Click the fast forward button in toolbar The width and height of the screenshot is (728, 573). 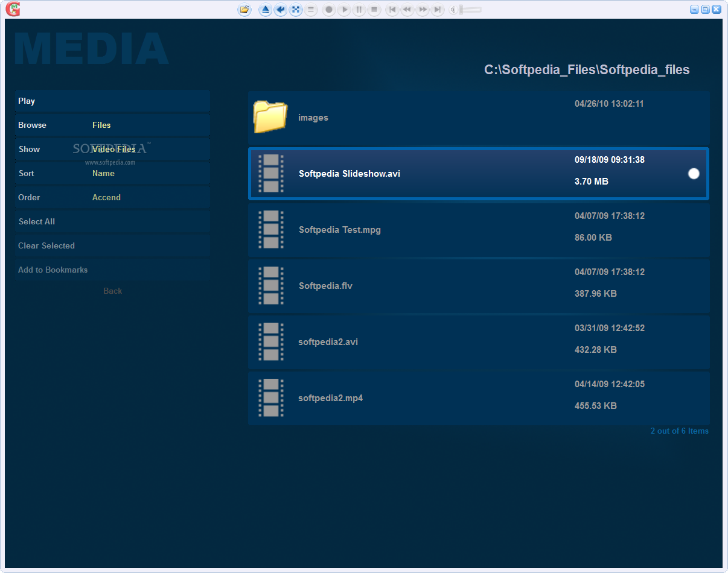coord(423,10)
